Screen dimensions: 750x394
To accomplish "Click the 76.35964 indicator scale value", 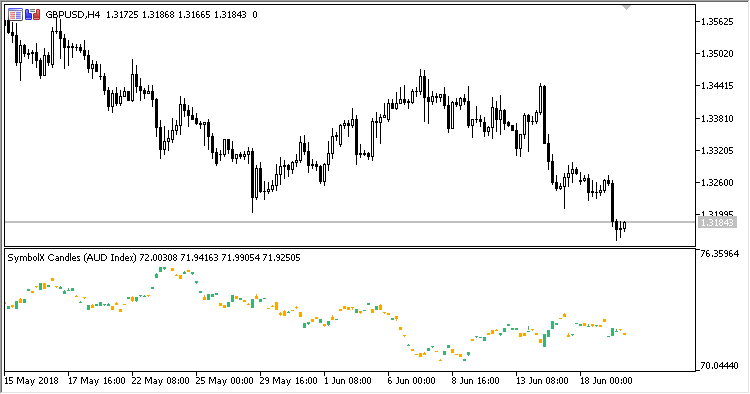I will pyautogui.click(x=719, y=253).
